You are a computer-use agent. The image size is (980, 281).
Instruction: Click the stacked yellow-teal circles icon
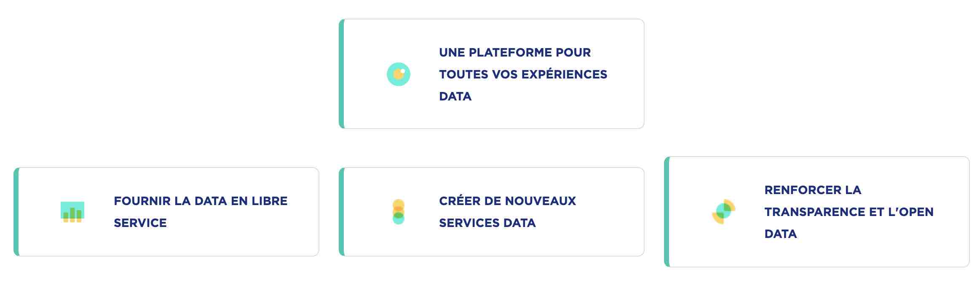click(398, 212)
